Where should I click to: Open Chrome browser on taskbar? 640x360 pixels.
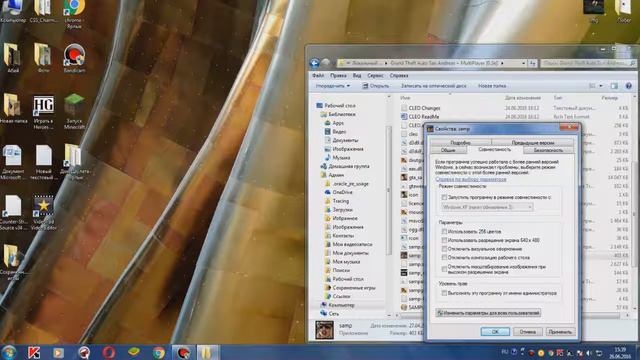(x=159, y=352)
